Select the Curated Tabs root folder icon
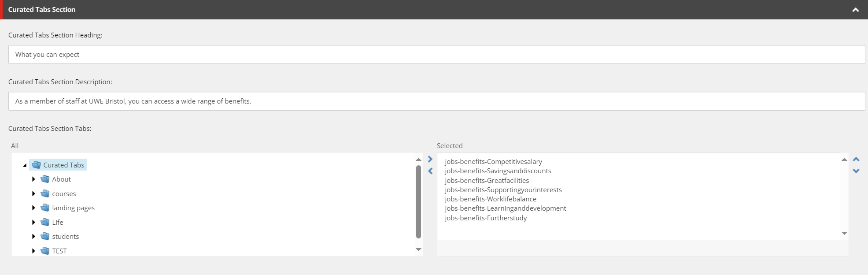Screen dimensions: 868x275 pos(36,165)
